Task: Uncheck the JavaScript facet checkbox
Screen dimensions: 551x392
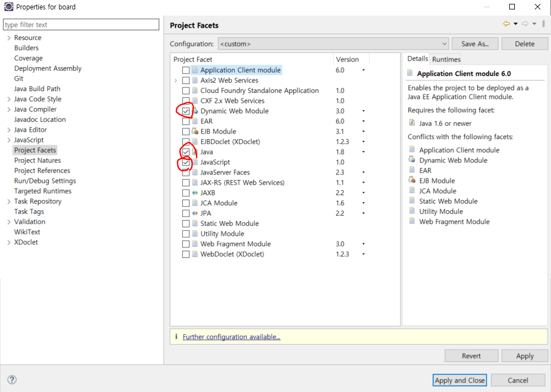Action: (x=186, y=162)
